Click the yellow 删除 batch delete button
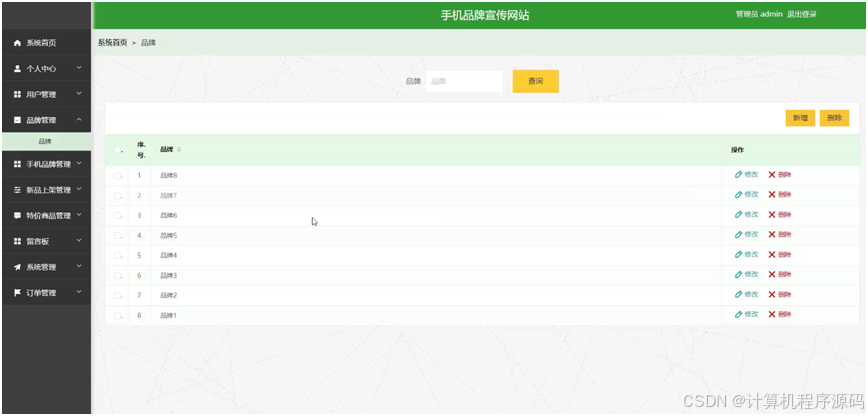 pos(834,118)
